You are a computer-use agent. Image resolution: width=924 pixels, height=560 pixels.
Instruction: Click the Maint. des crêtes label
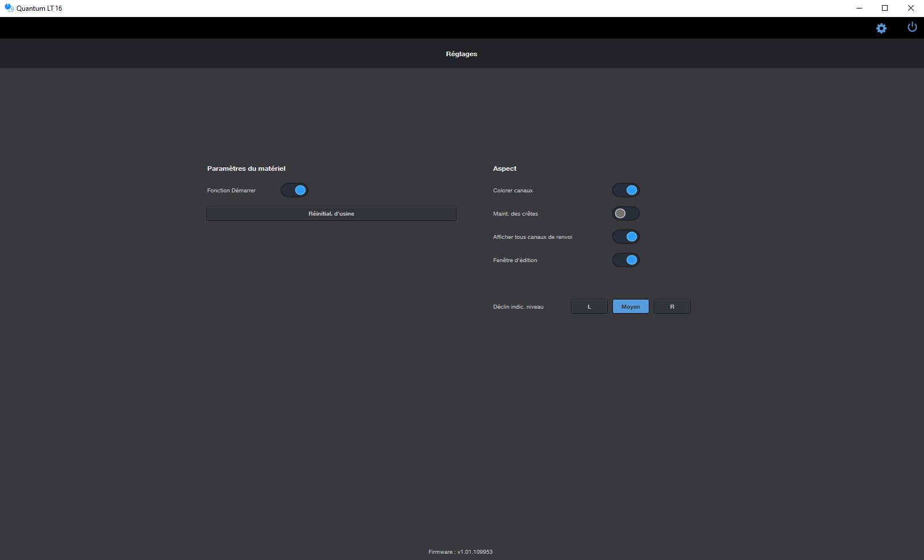[x=515, y=213]
